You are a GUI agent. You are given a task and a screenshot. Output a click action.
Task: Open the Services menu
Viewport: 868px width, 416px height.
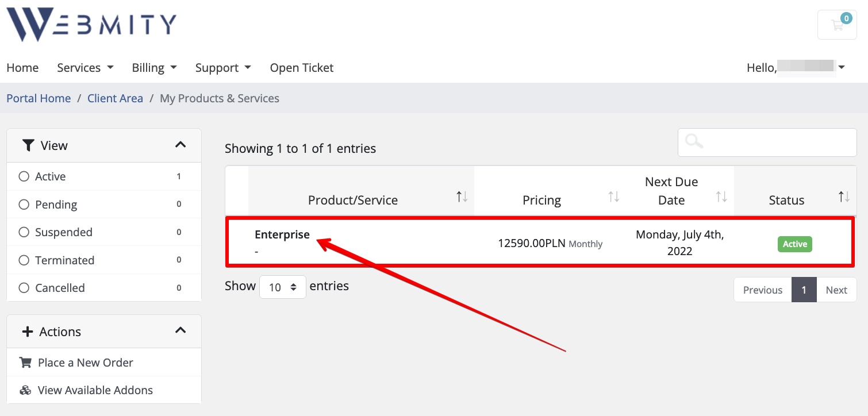(x=85, y=68)
